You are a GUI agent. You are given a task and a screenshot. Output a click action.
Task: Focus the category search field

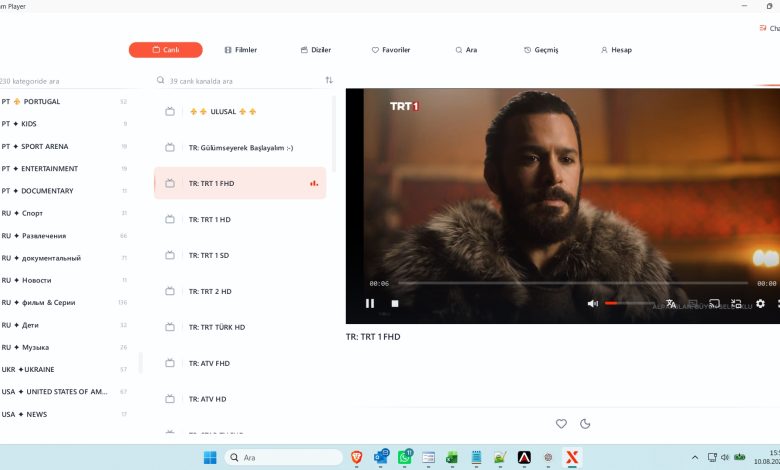(x=65, y=81)
